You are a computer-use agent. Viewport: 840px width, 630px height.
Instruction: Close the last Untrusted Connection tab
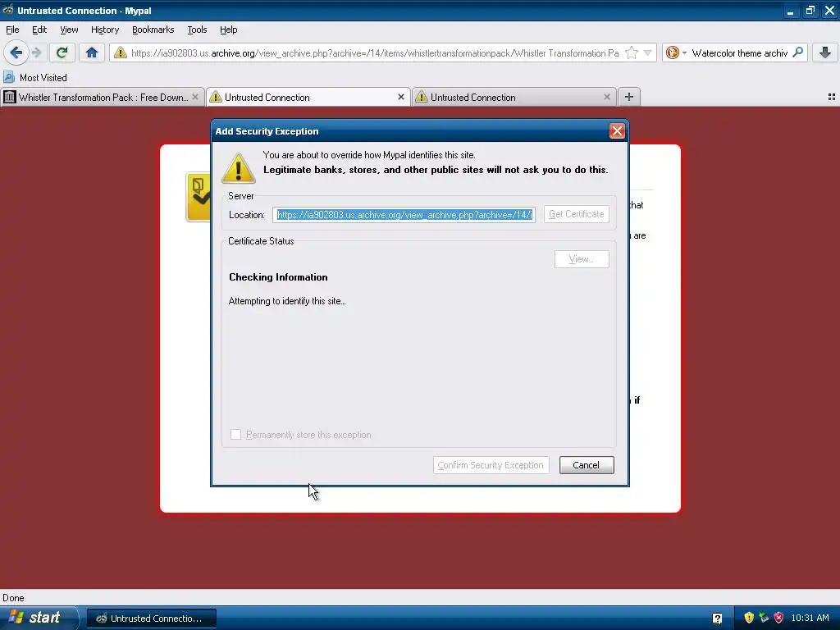click(606, 97)
